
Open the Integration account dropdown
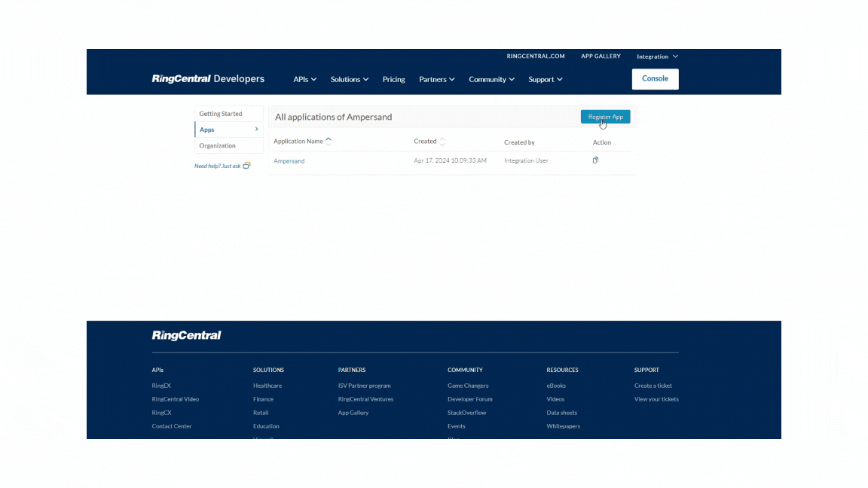pos(656,56)
